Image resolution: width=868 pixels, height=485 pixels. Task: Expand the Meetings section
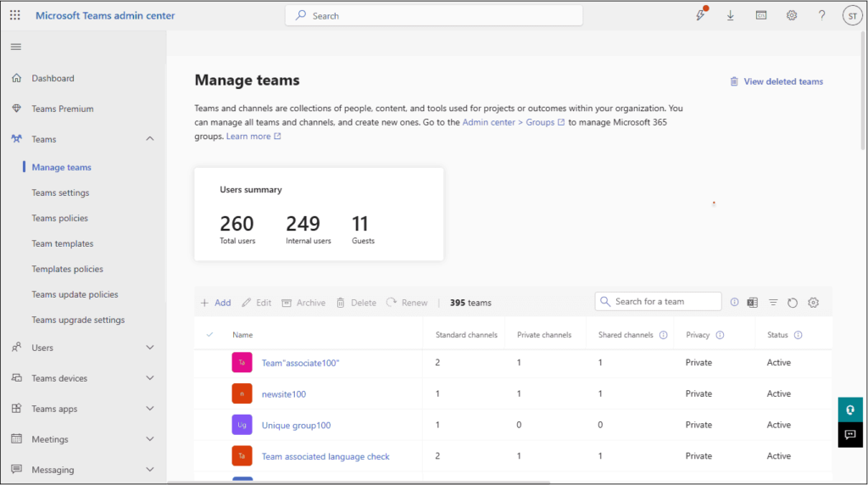click(x=150, y=438)
